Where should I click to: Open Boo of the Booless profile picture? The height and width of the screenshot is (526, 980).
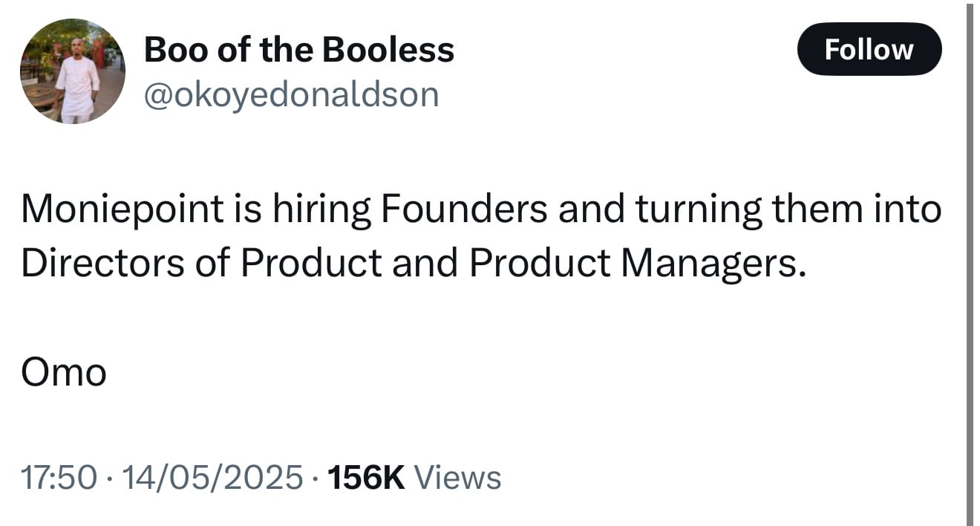coord(73,71)
